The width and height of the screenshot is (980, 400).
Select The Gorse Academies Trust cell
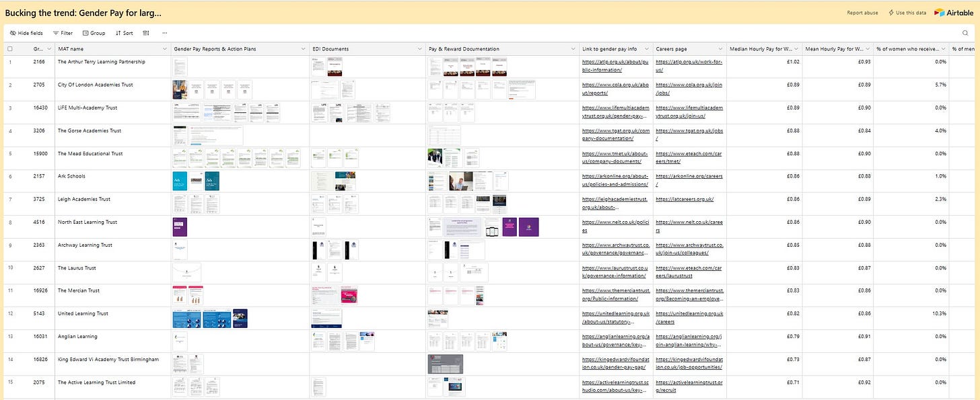(112, 136)
